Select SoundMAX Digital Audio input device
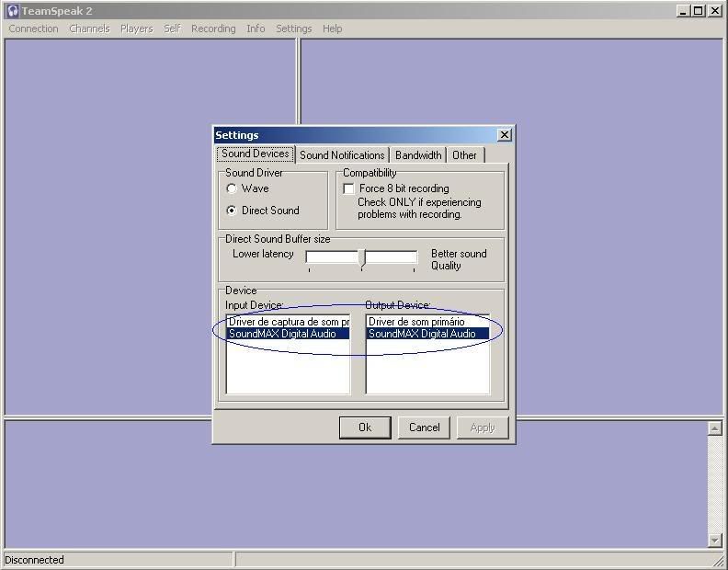The image size is (728, 570). (289, 334)
